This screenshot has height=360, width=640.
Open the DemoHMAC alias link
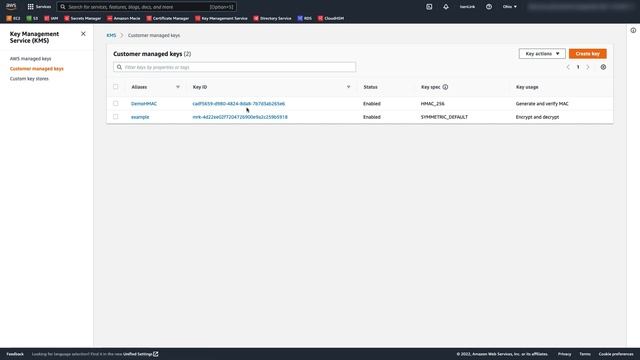144,104
